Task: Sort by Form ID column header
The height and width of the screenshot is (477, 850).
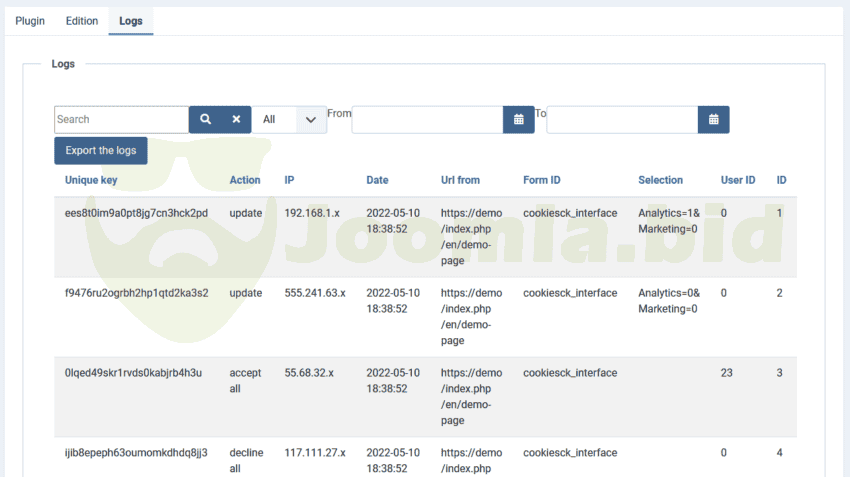Action: [542, 181]
